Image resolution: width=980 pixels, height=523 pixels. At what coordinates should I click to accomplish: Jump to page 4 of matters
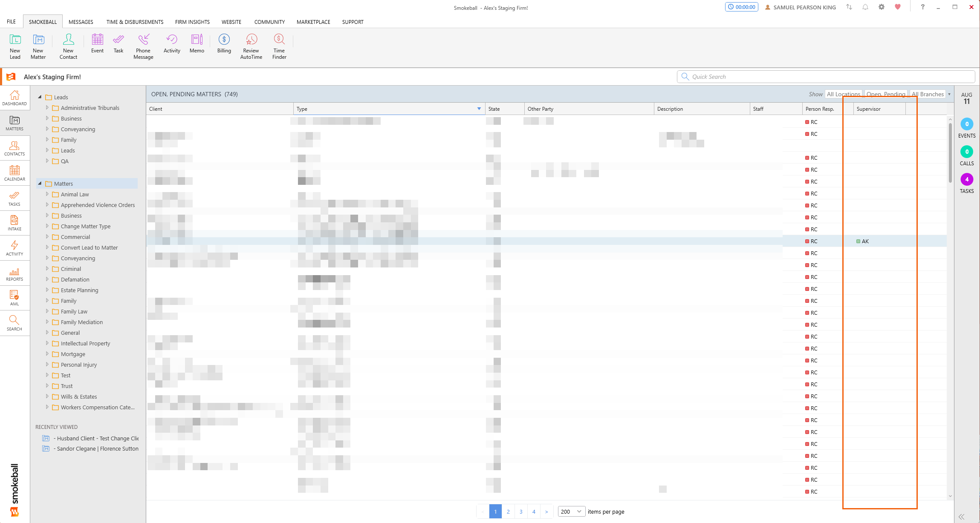(x=534, y=512)
